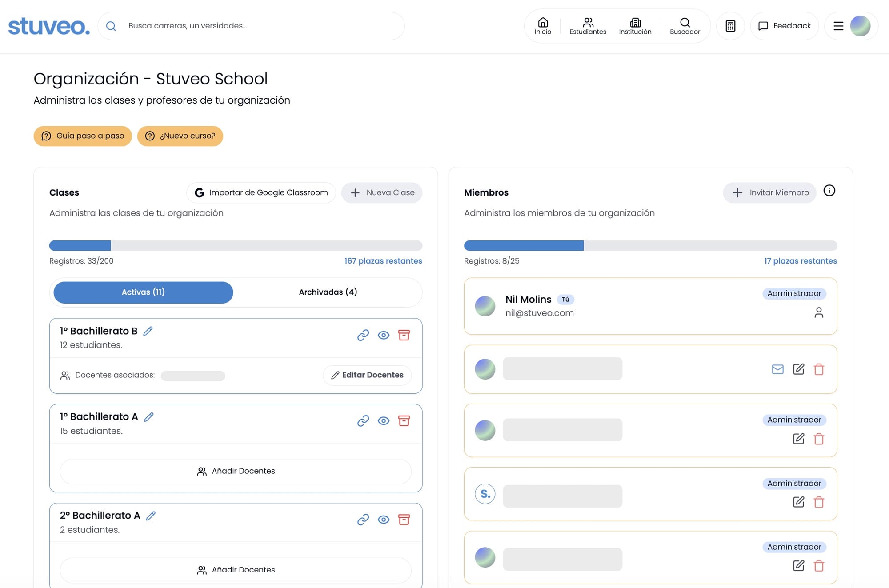Edit the member whose row has the mail icon

coord(799,369)
